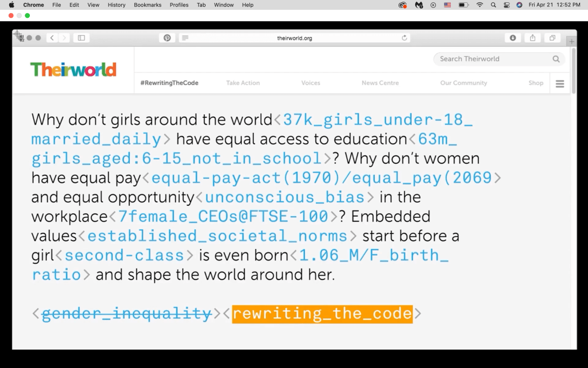
Task: Click the share icon in browser toolbar
Action: tap(532, 38)
